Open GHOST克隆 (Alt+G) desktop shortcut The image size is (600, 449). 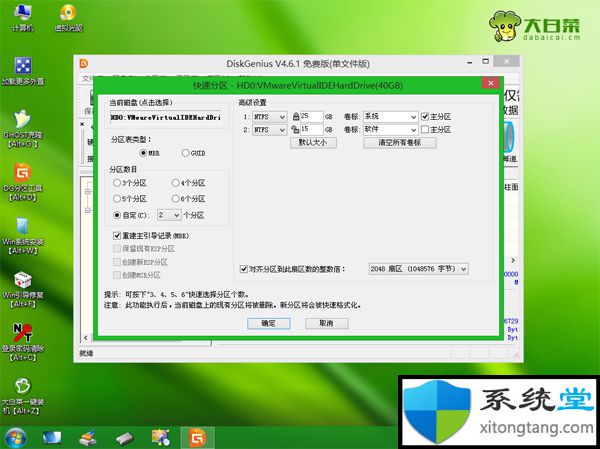[x=23, y=129]
